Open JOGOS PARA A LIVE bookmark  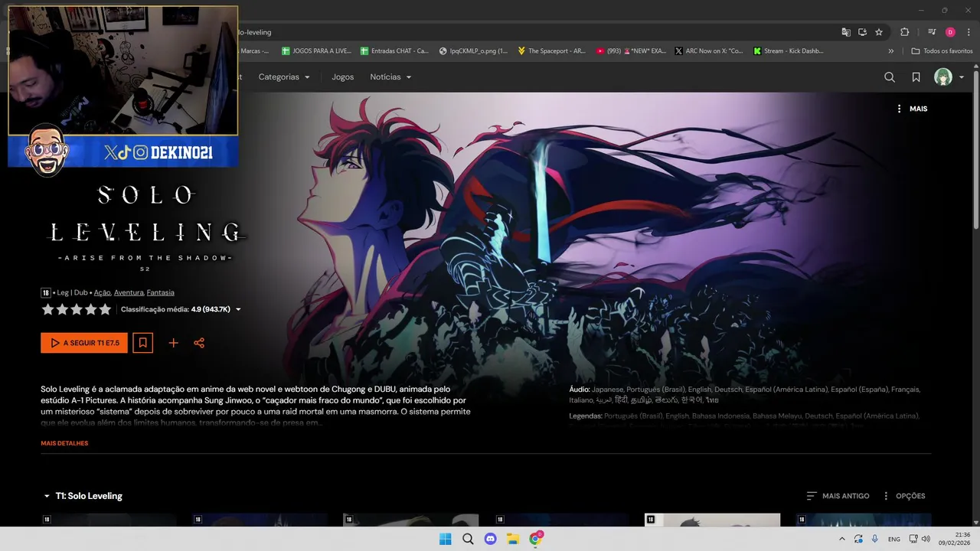pos(316,51)
